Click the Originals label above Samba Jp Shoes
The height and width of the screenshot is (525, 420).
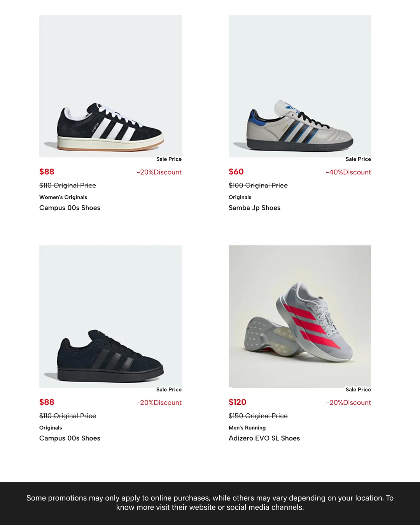coord(240,197)
